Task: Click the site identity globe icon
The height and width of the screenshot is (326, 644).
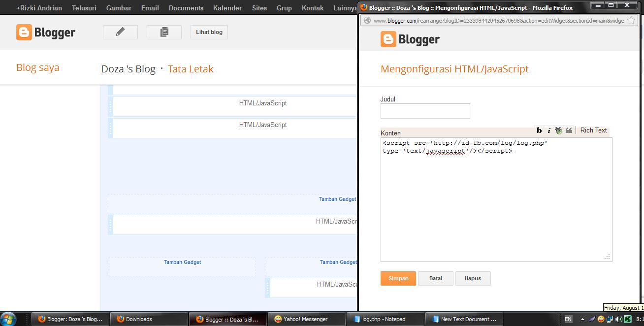Action: (x=367, y=21)
